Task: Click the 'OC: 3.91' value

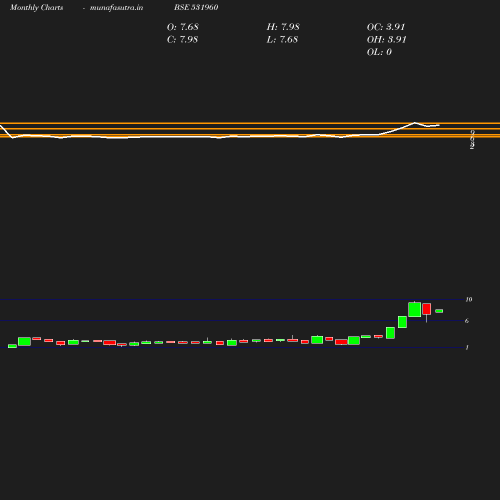Action: pyautogui.click(x=386, y=27)
